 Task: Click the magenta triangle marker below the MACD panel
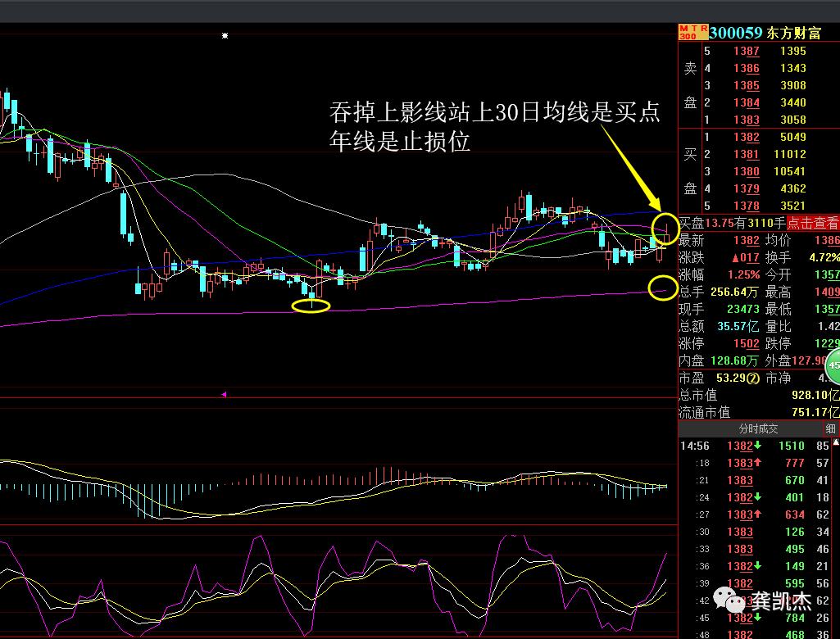point(223,394)
